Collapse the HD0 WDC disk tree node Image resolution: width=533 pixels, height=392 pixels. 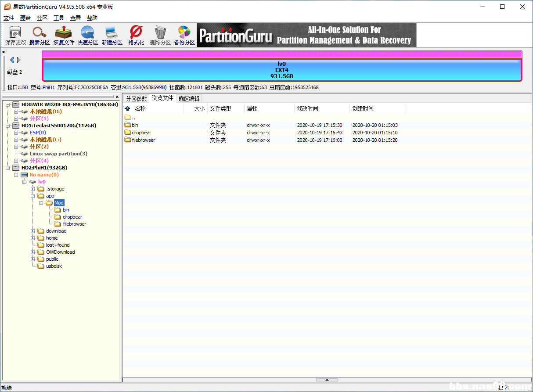(x=8, y=104)
